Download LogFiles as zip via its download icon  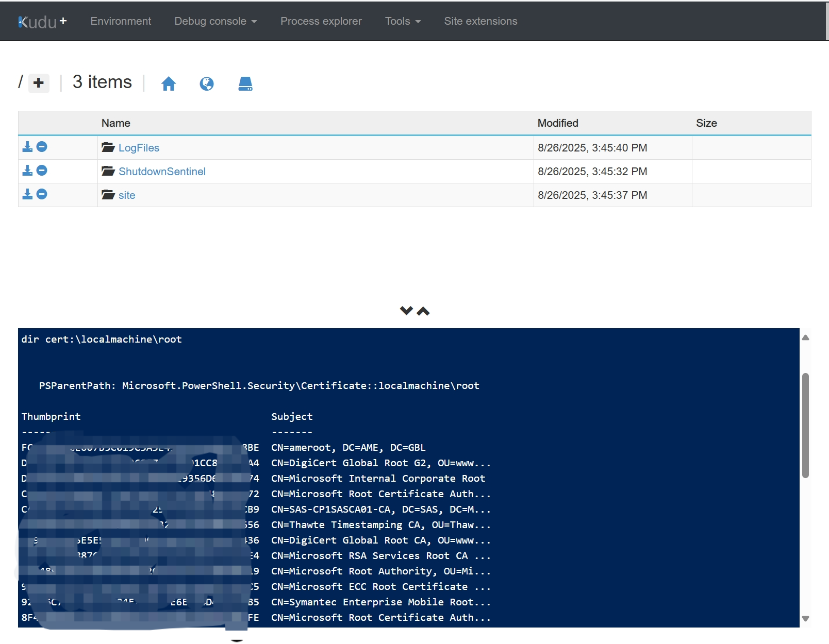pyautogui.click(x=27, y=146)
